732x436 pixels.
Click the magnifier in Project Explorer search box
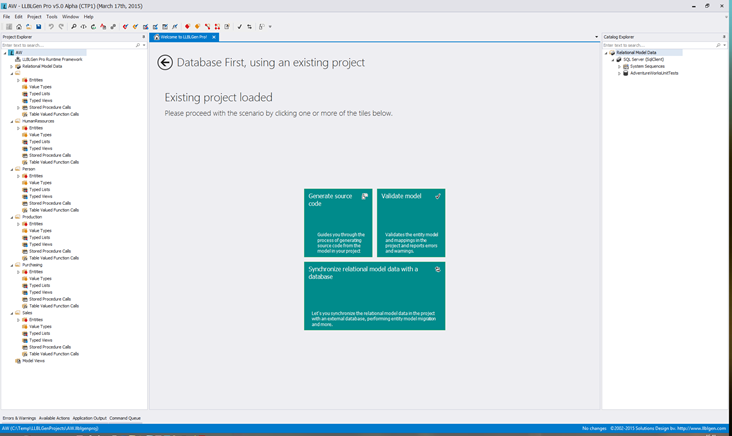pyautogui.click(x=138, y=45)
